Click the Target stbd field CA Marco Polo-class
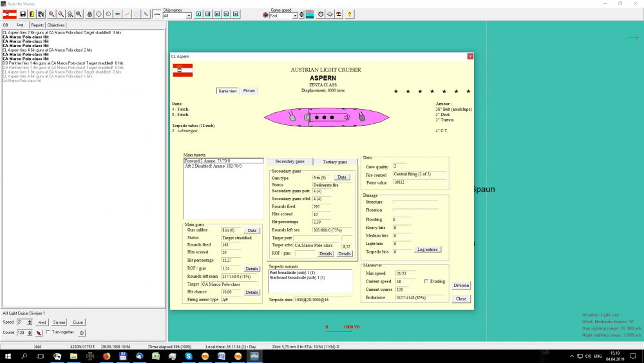The height and width of the screenshot is (363, 644). click(317, 246)
